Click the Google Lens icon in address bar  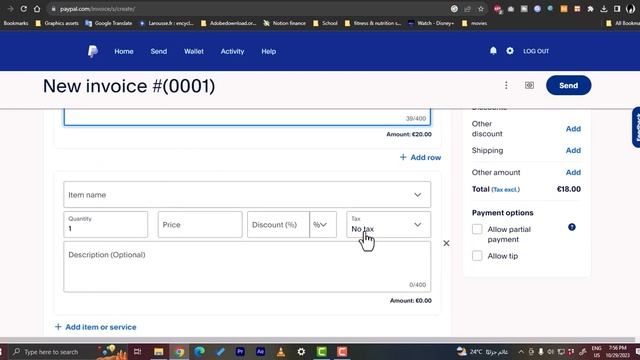[454, 9]
